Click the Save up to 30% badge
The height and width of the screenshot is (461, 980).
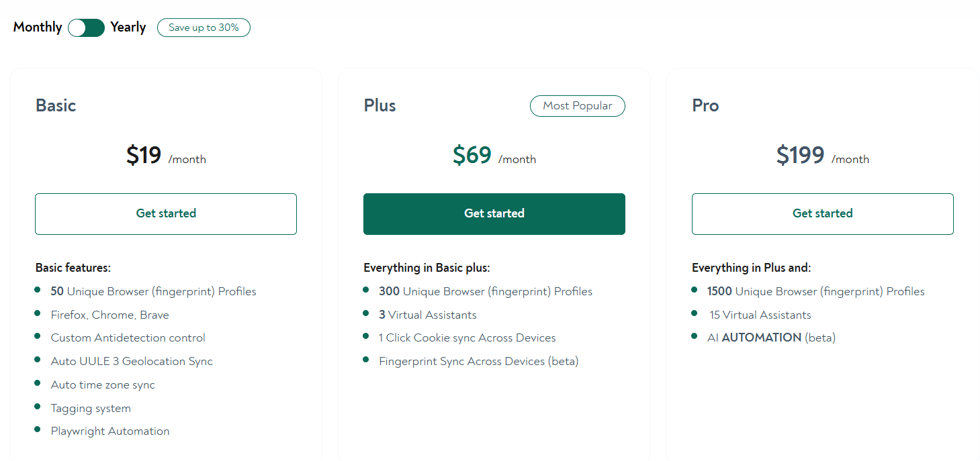(204, 28)
